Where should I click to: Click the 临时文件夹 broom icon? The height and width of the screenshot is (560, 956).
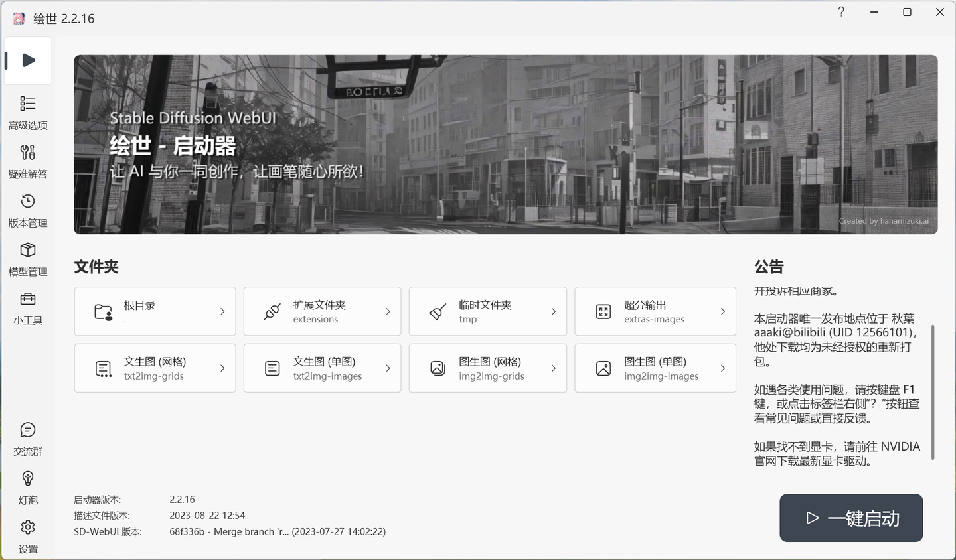click(x=438, y=312)
